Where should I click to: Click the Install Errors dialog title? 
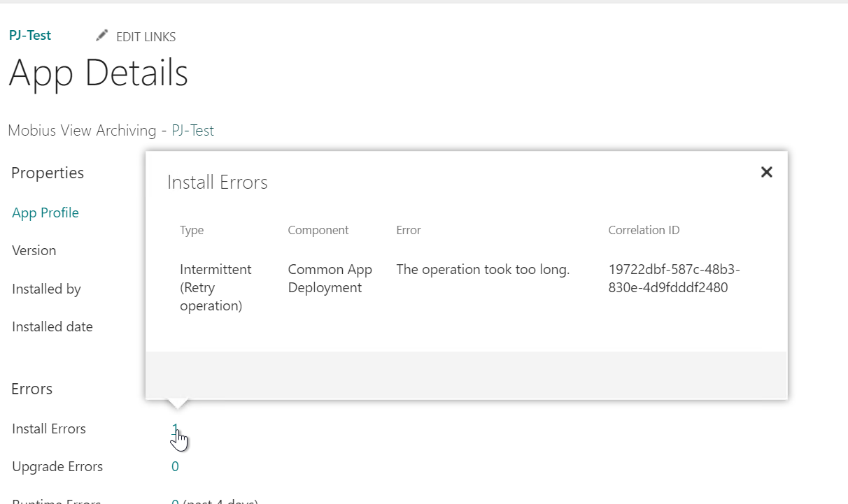point(217,182)
